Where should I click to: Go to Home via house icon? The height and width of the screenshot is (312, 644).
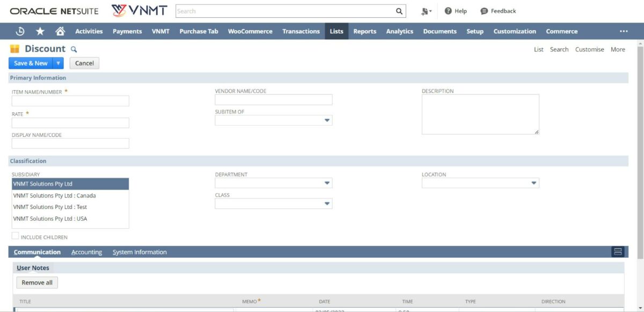60,31
